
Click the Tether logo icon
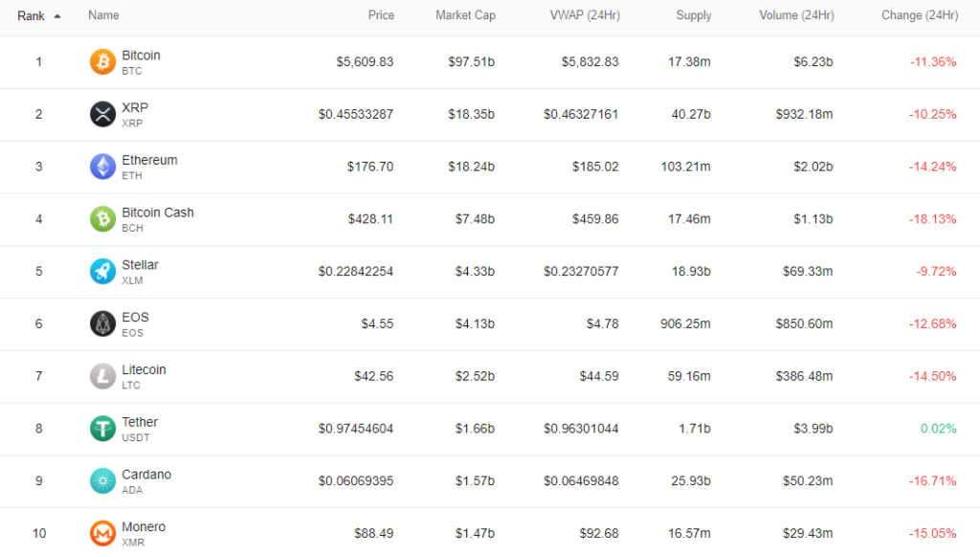click(102, 428)
